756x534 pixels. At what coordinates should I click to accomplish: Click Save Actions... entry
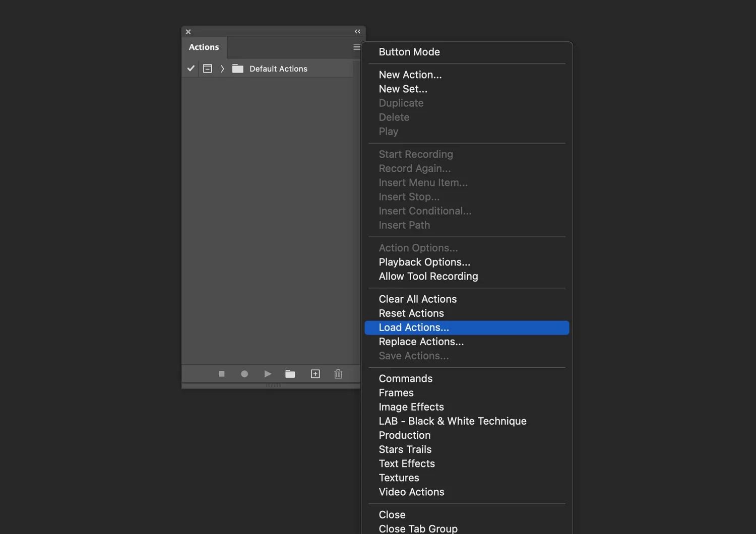(467, 356)
